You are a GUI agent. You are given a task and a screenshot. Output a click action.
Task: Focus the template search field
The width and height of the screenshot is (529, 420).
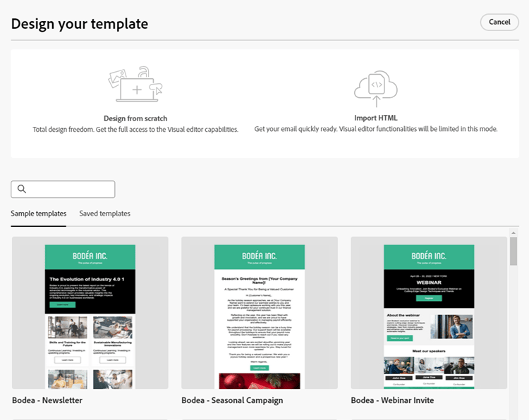63,189
